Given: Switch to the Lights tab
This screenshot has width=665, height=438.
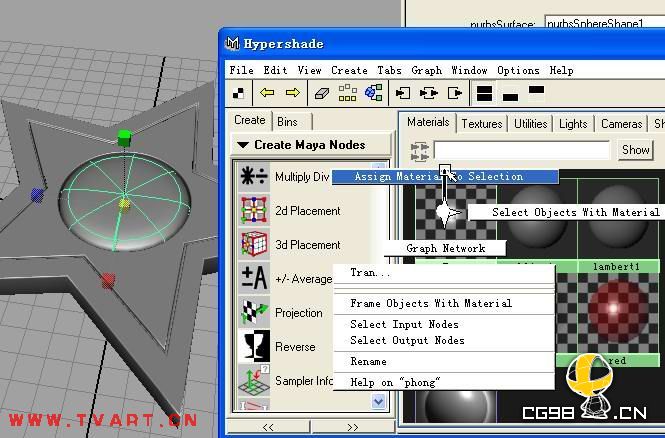Looking at the screenshot, I should 573,124.
